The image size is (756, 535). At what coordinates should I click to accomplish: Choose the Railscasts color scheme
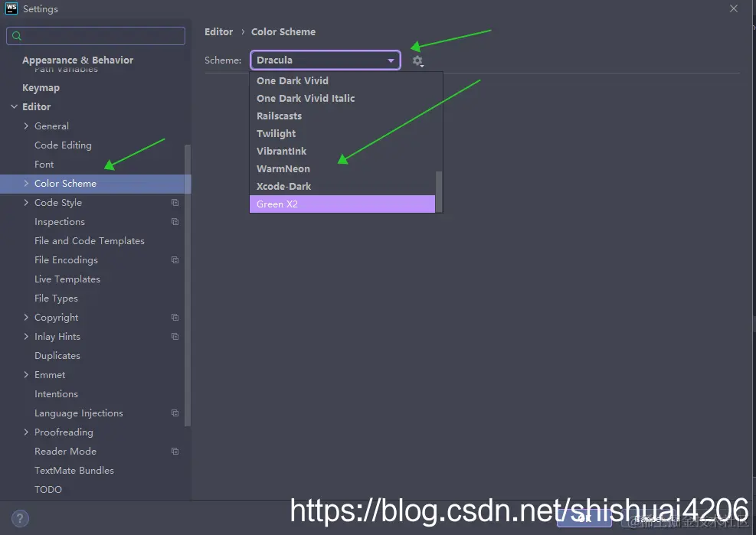coord(342,116)
